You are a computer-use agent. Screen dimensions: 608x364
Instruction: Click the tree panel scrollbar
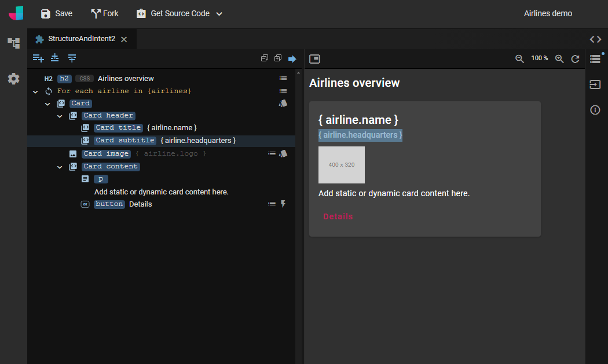[x=298, y=216]
